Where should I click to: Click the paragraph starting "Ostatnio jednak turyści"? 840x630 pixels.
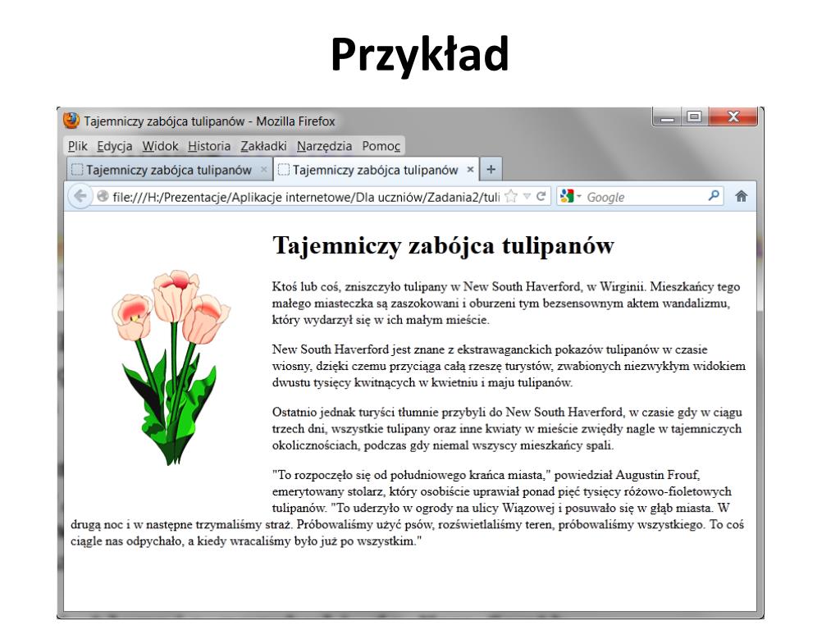[507, 428]
